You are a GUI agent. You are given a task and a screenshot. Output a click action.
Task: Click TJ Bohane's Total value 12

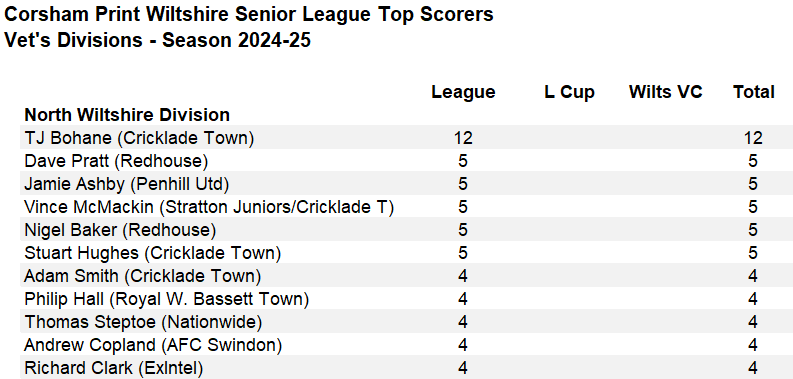[x=753, y=138]
